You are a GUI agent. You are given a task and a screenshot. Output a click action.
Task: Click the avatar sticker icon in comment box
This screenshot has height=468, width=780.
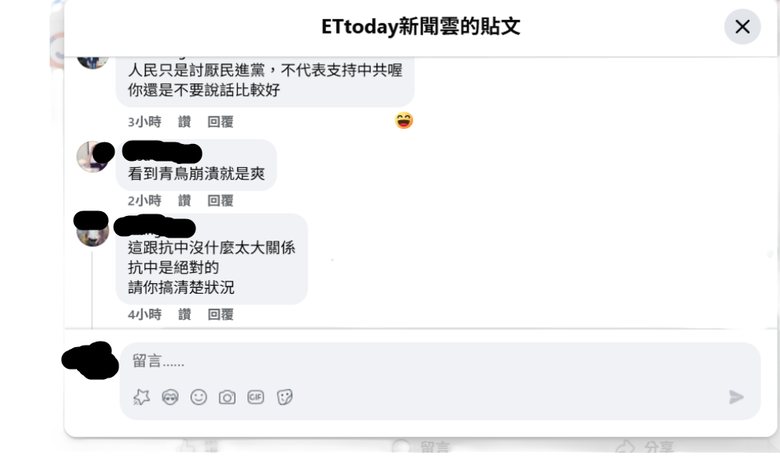point(142,397)
